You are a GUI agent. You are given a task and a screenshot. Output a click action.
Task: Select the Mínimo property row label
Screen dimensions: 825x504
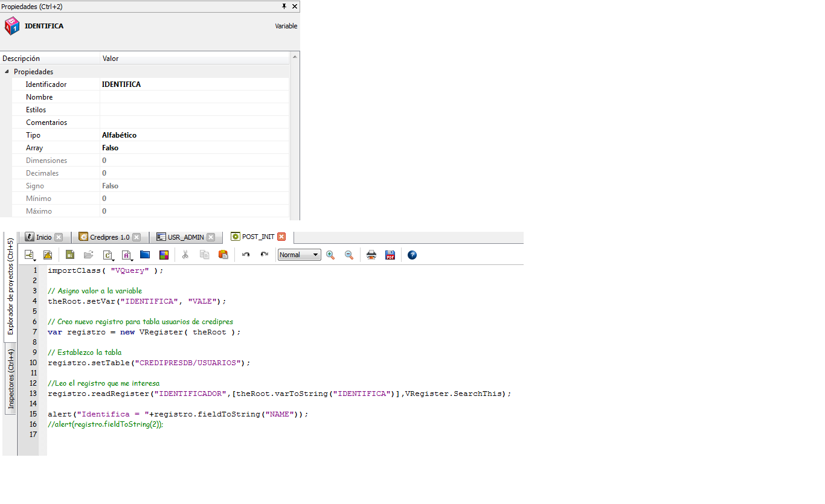39,199
